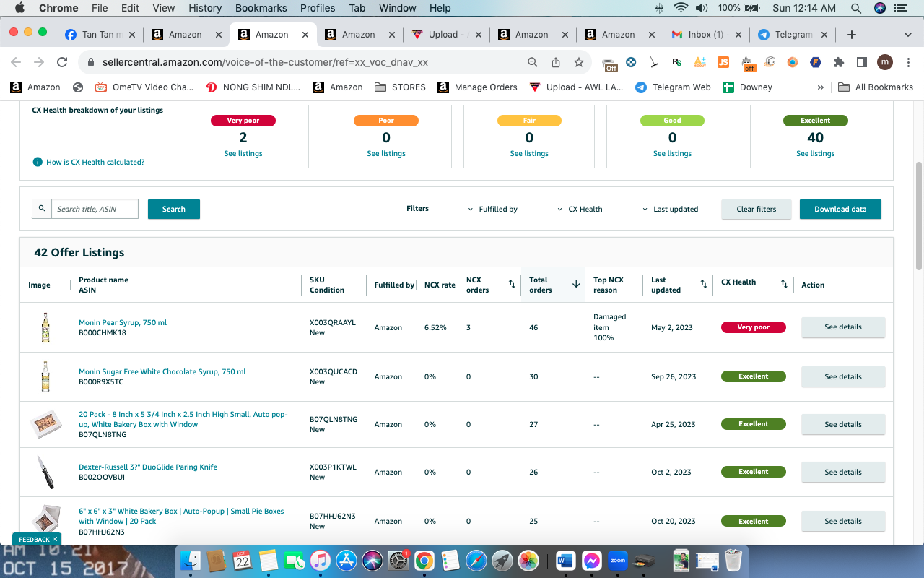
Task: Open the Bookmarks menu in the menu bar
Action: [x=261, y=8]
